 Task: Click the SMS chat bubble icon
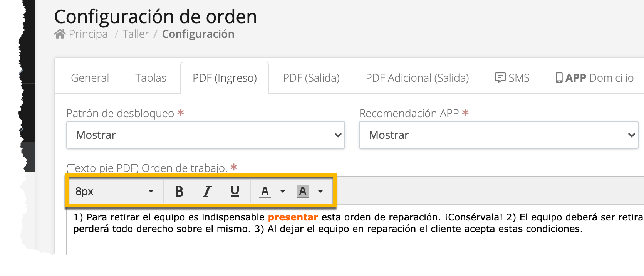click(x=500, y=78)
